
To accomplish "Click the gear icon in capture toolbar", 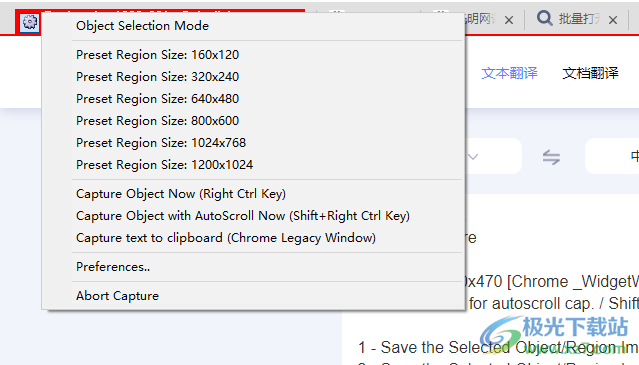I will click(30, 22).
